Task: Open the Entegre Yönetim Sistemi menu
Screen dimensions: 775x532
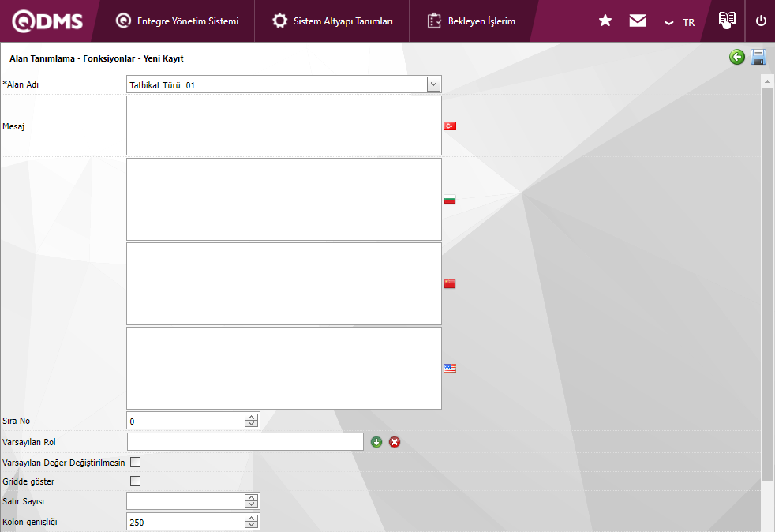Action: (177, 21)
